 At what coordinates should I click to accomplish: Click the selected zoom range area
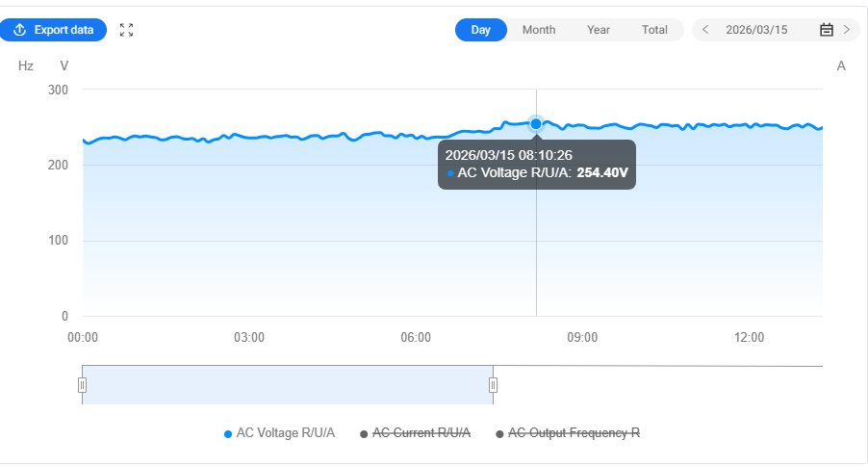[287, 385]
